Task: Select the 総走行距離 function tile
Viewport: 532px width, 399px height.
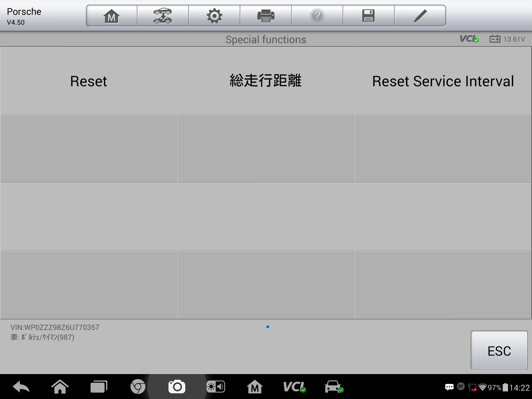Action: (x=266, y=81)
